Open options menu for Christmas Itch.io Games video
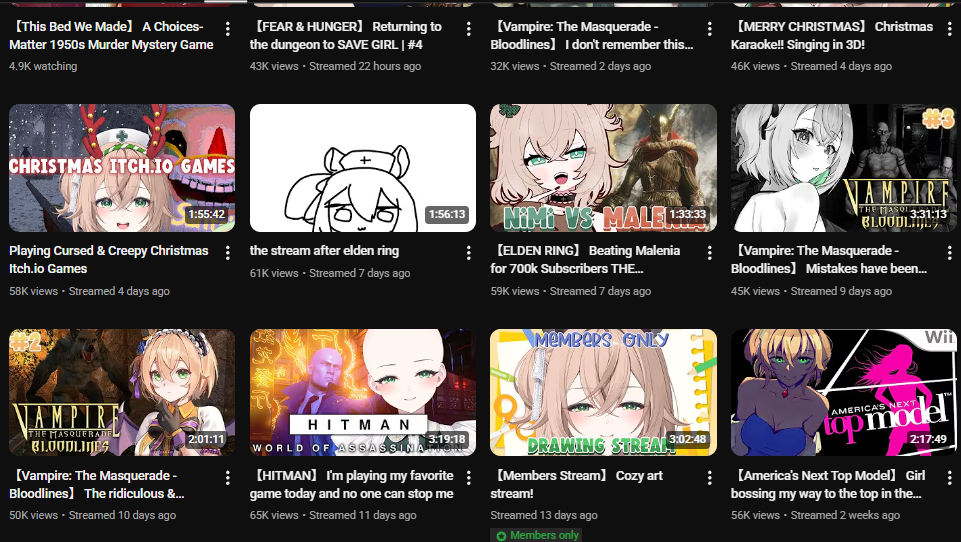The height and width of the screenshot is (542, 961). (227, 252)
